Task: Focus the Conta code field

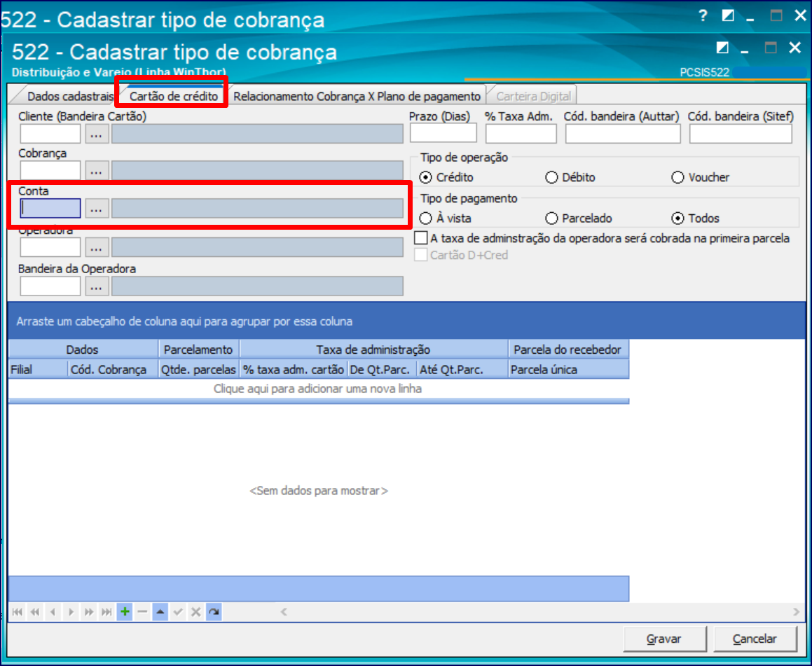Action: (x=50, y=209)
